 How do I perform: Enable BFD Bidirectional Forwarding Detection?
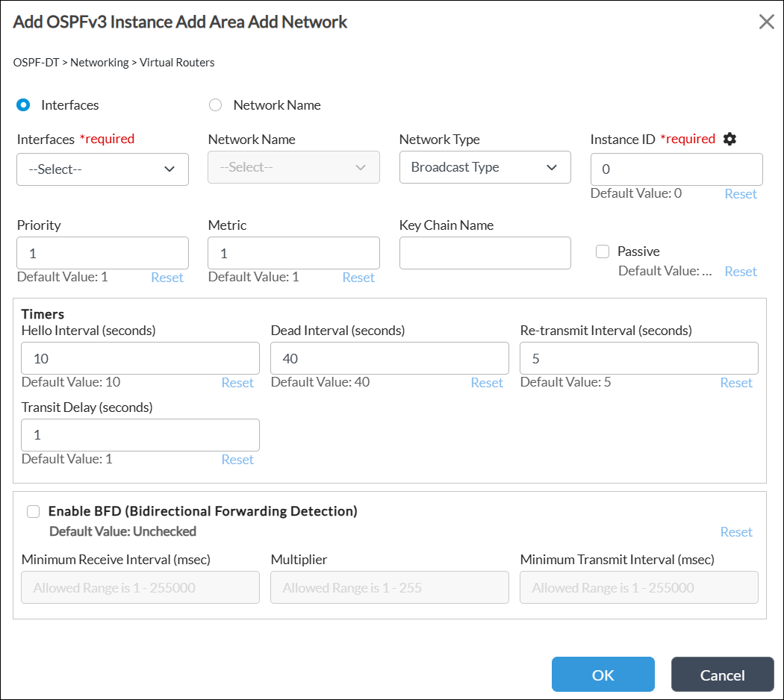[x=33, y=511]
